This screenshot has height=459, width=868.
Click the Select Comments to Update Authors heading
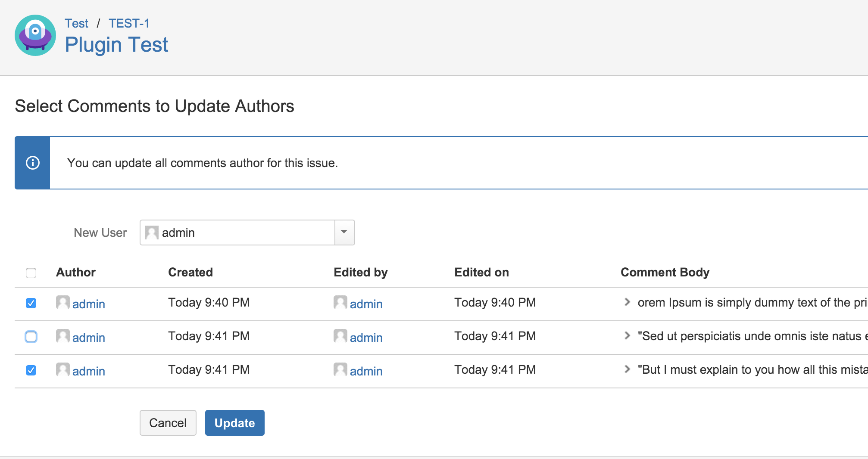pos(154,106)
